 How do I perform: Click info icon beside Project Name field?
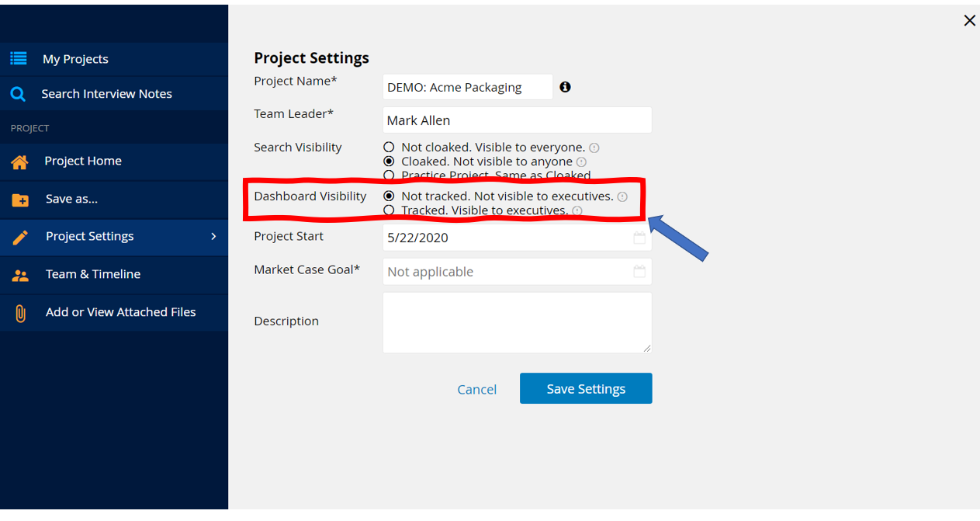click(565, 87)
